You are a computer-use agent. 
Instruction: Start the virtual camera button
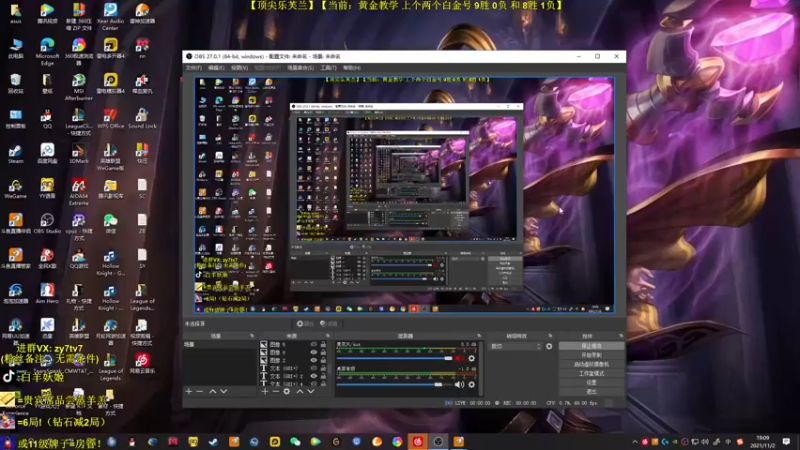pyautogui.click(x=591, y=364)
